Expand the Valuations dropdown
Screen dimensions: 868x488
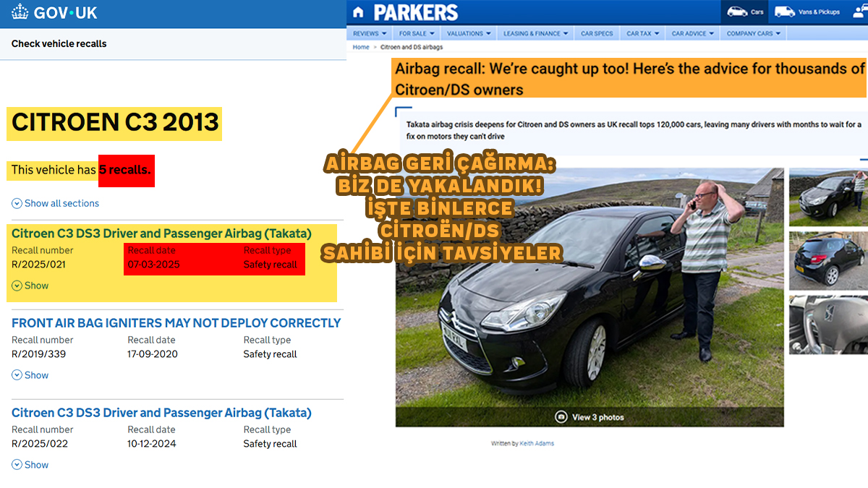tap(469, 33)
